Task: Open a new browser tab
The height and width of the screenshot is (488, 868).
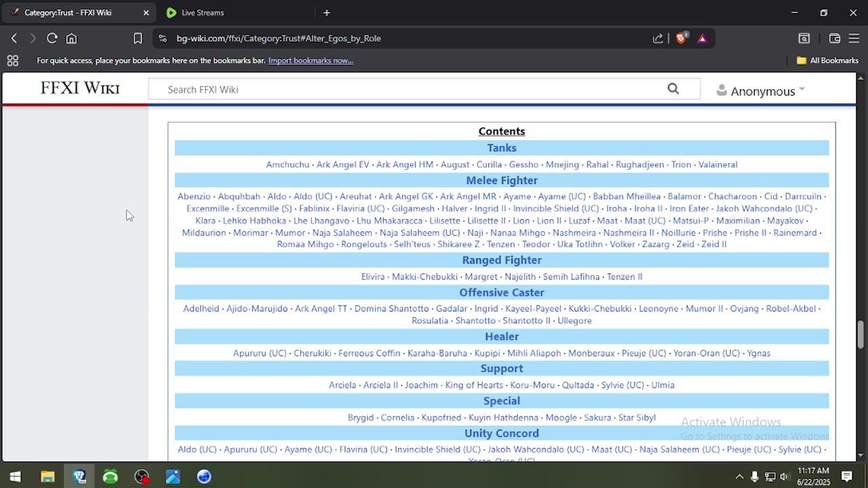Action: click(x=326, y=12)
